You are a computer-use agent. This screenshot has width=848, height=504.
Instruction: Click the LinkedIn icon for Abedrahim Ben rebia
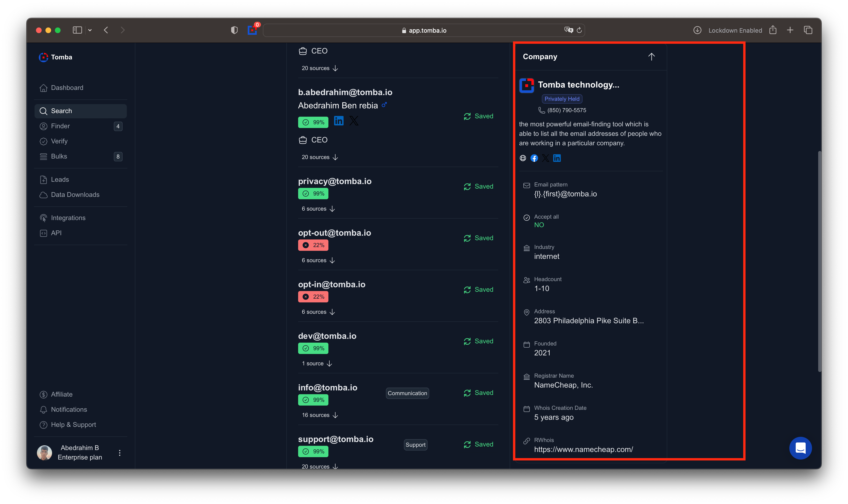339,121
